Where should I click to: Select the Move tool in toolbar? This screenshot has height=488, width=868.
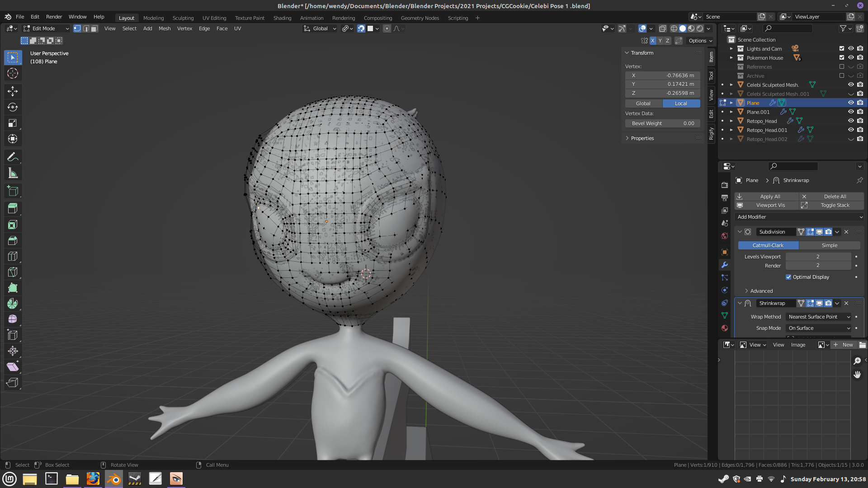(13, 91)
